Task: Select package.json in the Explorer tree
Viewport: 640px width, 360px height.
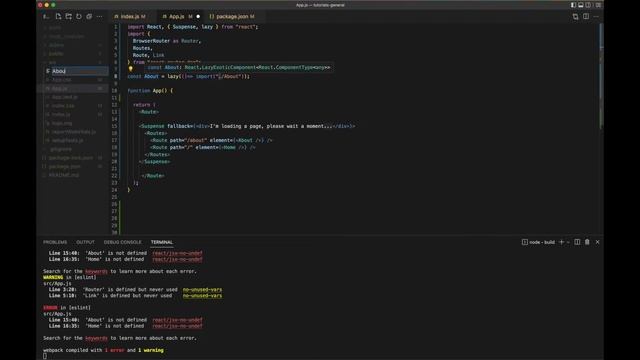Action: click(x=73, y=167)
